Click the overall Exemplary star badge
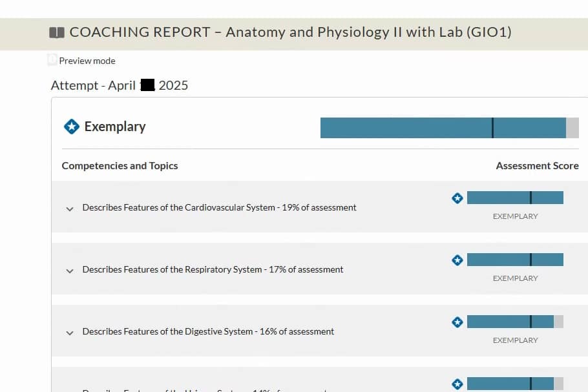Viewport: 588px width, 392px height. (72, 127)
